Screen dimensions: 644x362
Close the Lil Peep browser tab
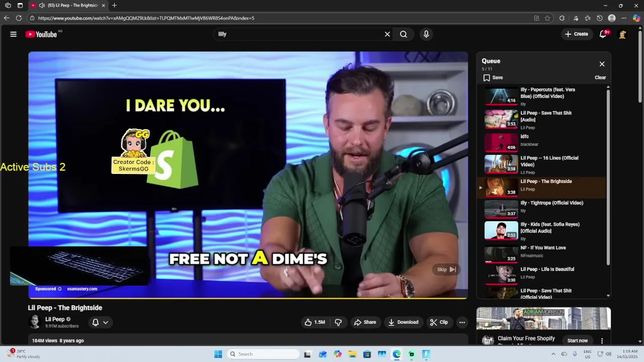click(x=103, y=6)
